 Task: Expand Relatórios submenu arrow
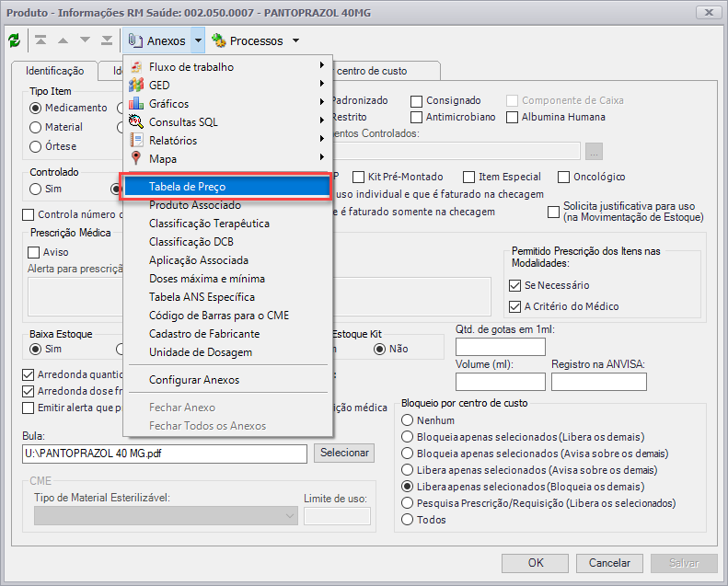[x=322, y=139]
